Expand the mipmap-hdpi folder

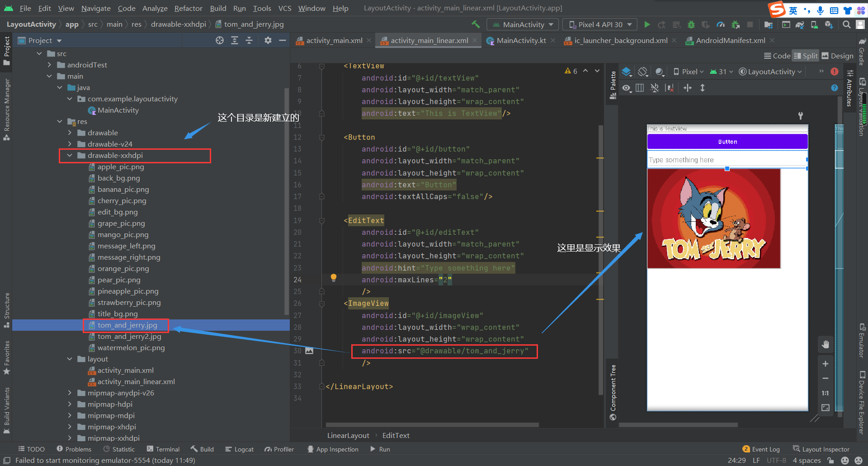[70, 404]
